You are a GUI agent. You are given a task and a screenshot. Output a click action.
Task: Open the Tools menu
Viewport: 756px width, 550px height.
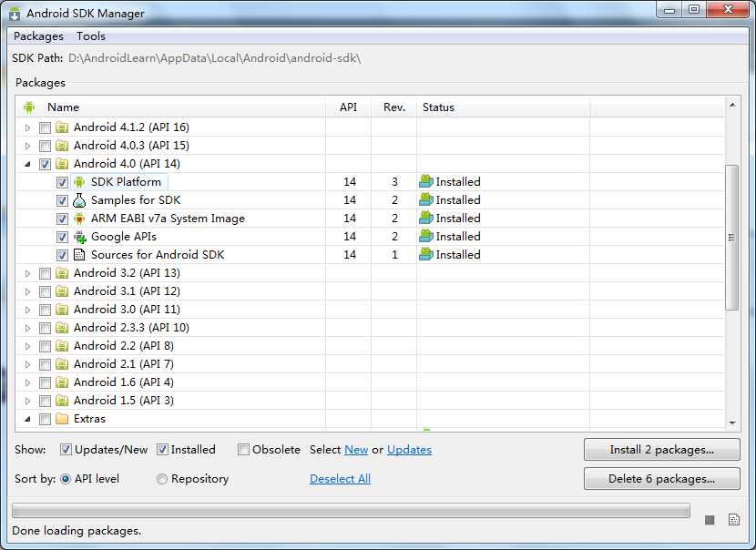click(91, 36)
